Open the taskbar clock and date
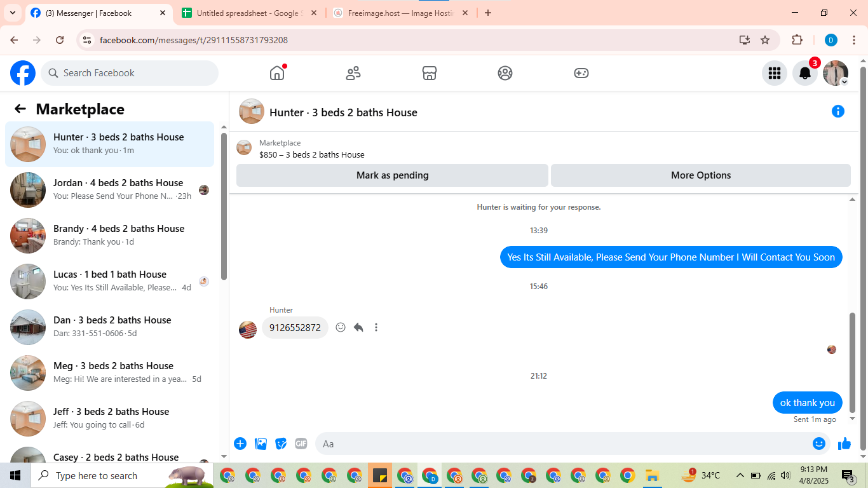The image size is (868, 488). click(813, 475)
